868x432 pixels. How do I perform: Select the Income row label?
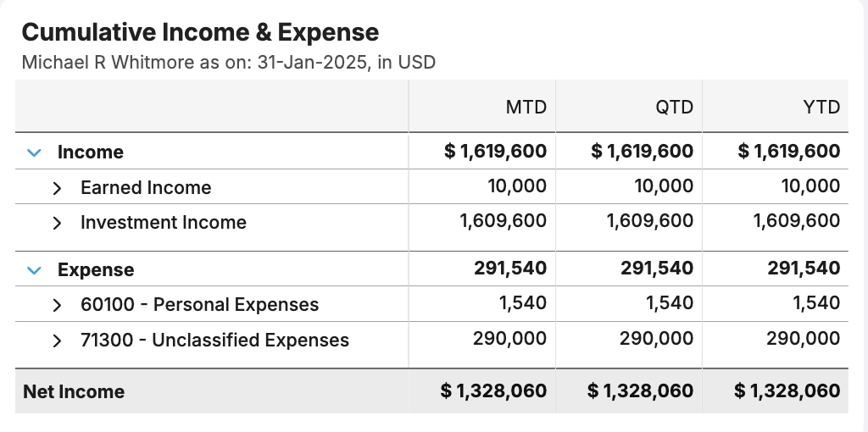coord(91,152)
